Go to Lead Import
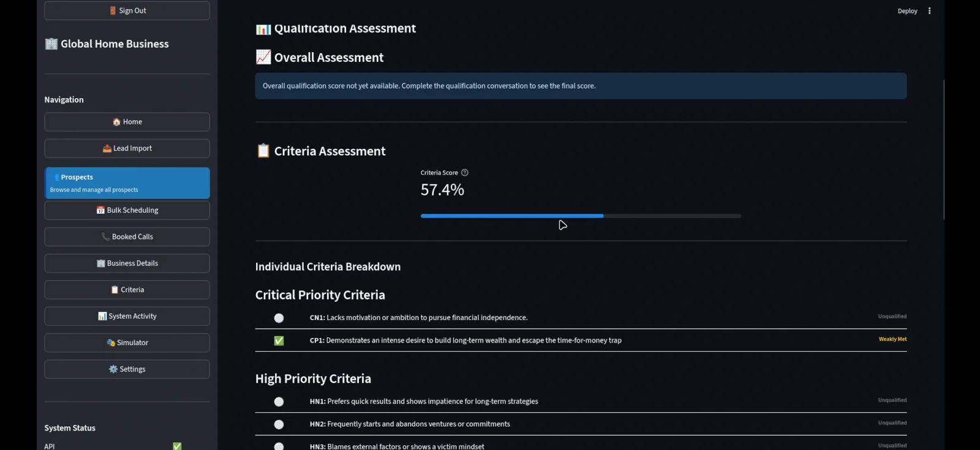The height and width of the screenshot is (450, 980). [x=127, y=148]
